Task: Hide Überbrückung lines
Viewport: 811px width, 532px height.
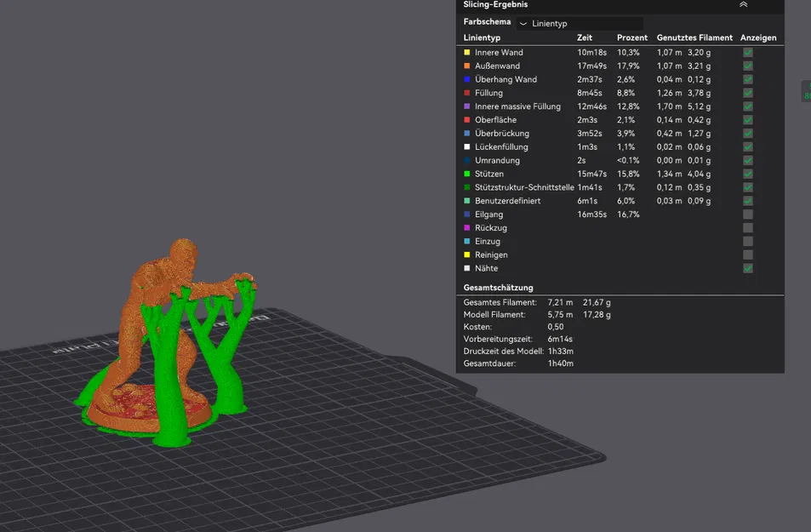Action: pyautogui.click(x=748, y=133)
